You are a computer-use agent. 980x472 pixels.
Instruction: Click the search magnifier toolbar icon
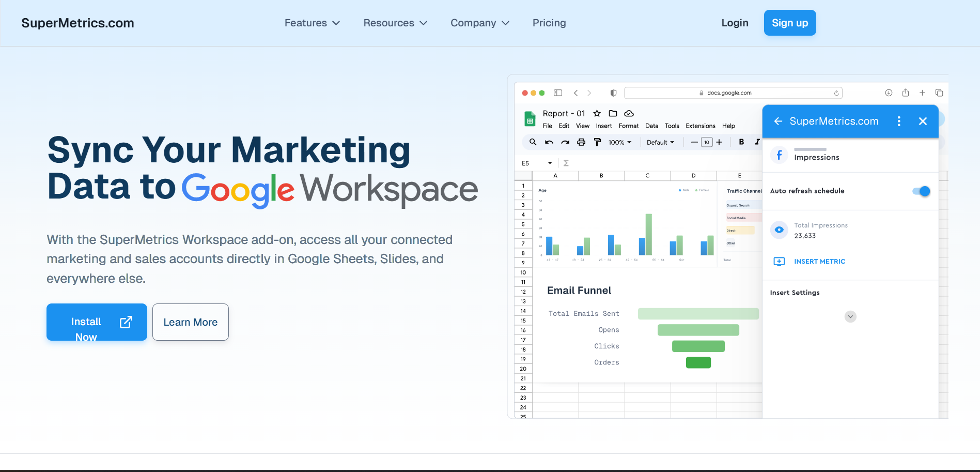[533, 142]
